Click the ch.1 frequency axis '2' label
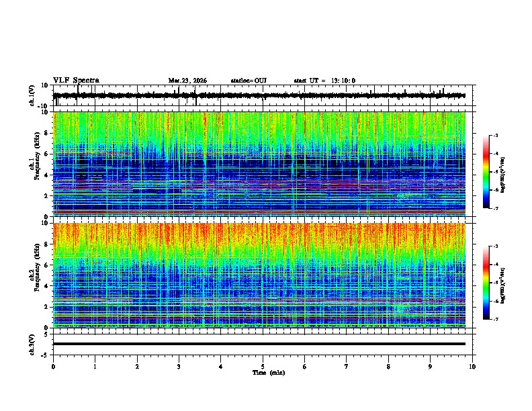The image size is (532, 411). tap(47, 195)
